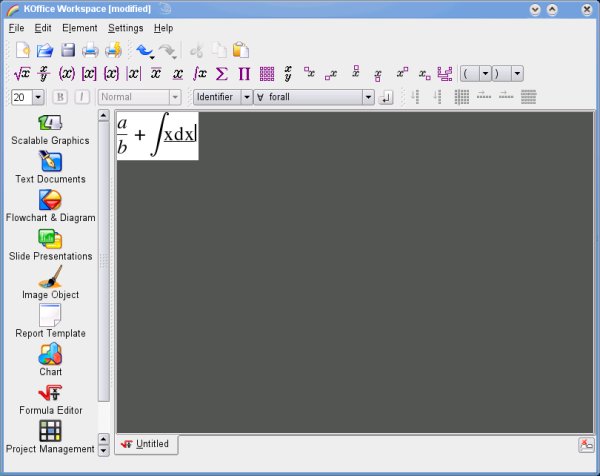
Task: Click sidebar scroll down arrow
Action: 103,451
